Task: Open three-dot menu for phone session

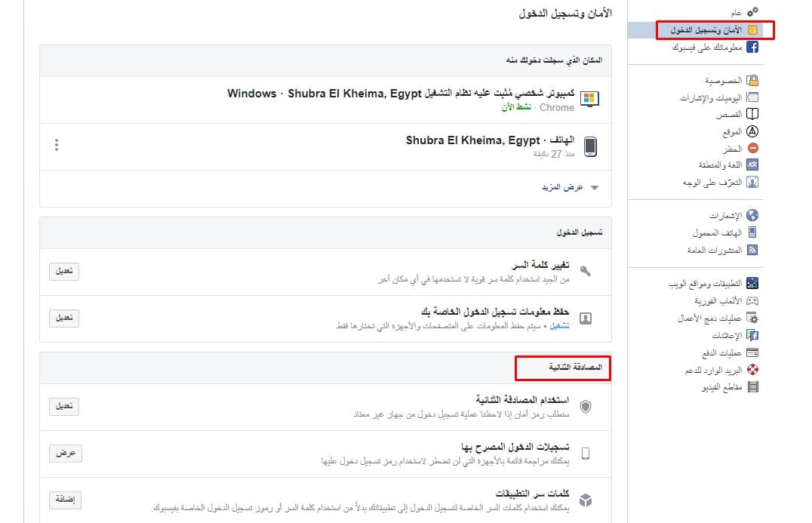Action: tap(57, 146)
